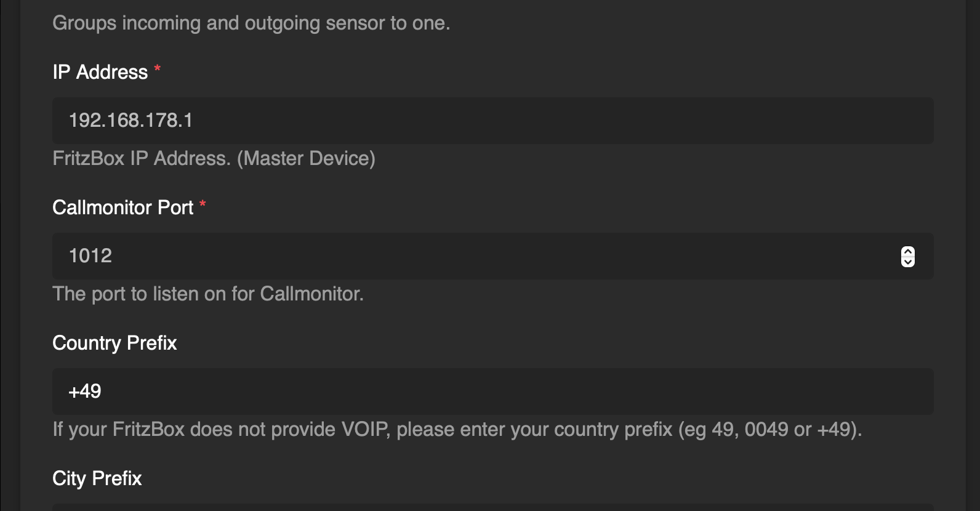
Task: Increase Callmonitor Port with up arrow
Action: coord(908,251)
